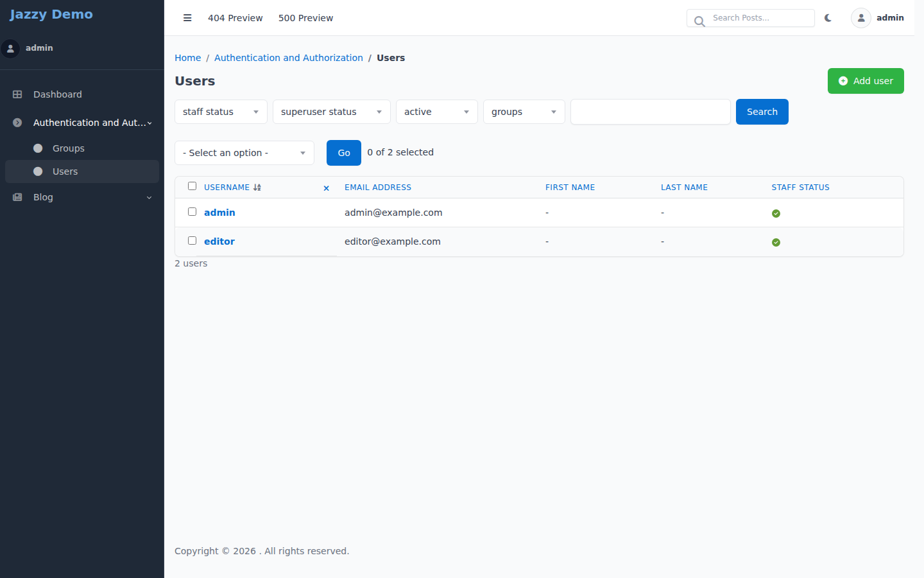Viewport: 924px width, 578px height.
Task: Open the active filter dropdown
Action: pyautogui.click(x=437, y=112)
